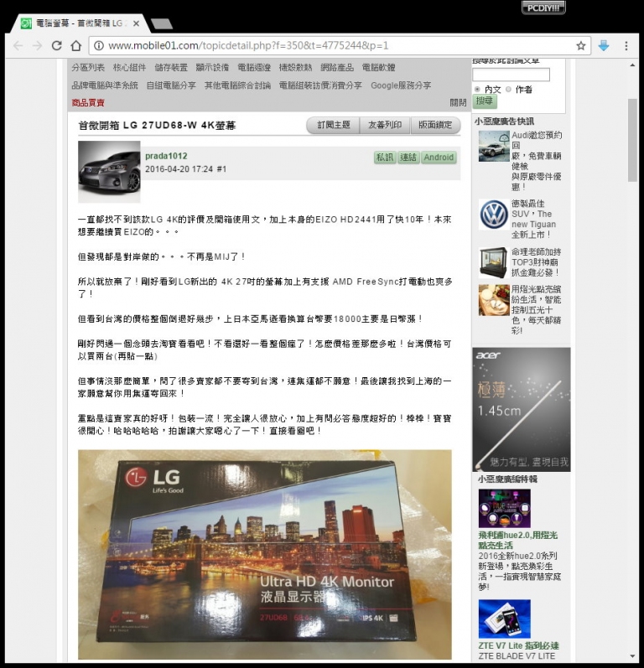The width and height of the screenshot is (644, 668).
Task: Click the post timestamp 2016-04-20 17:24 #1
Action: (x=186, y=169)
